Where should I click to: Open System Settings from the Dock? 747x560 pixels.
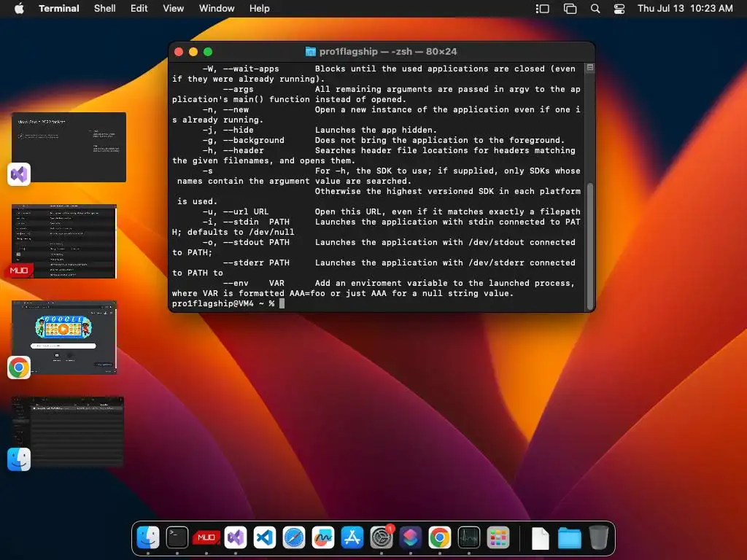[382, 537]
